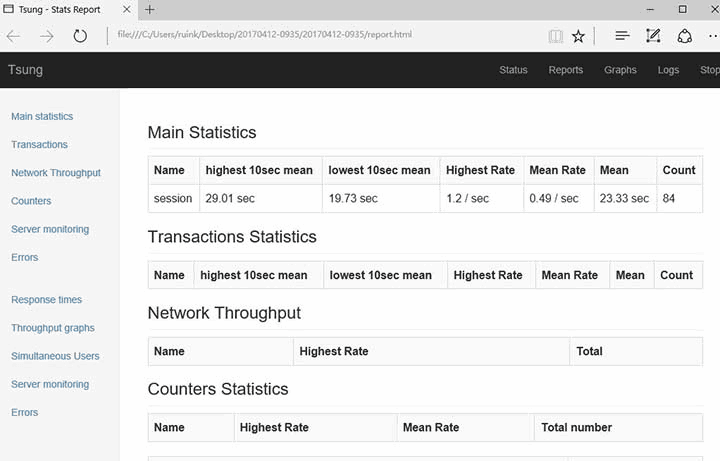Open Response times graphs link
Screen dimensions: 720x461
coord(46,299)
